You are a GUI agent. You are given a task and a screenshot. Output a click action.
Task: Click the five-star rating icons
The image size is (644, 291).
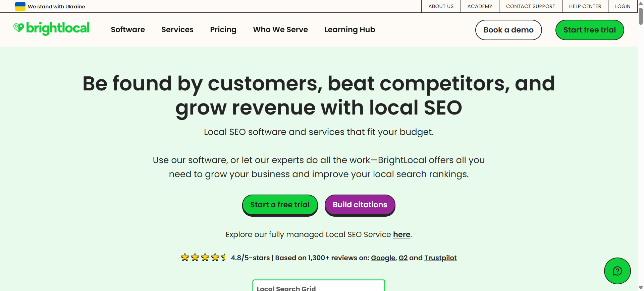(x=203, y=258)
